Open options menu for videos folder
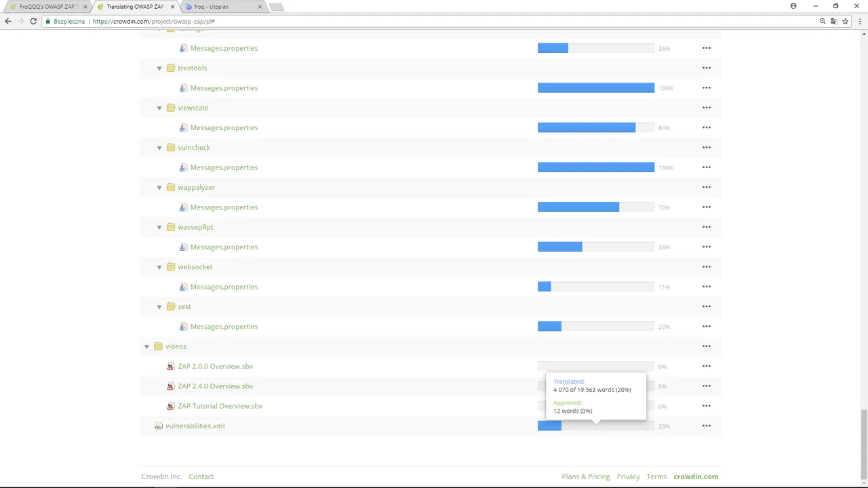The width and height of the screenshot is (868, 488). click(707, 346)
